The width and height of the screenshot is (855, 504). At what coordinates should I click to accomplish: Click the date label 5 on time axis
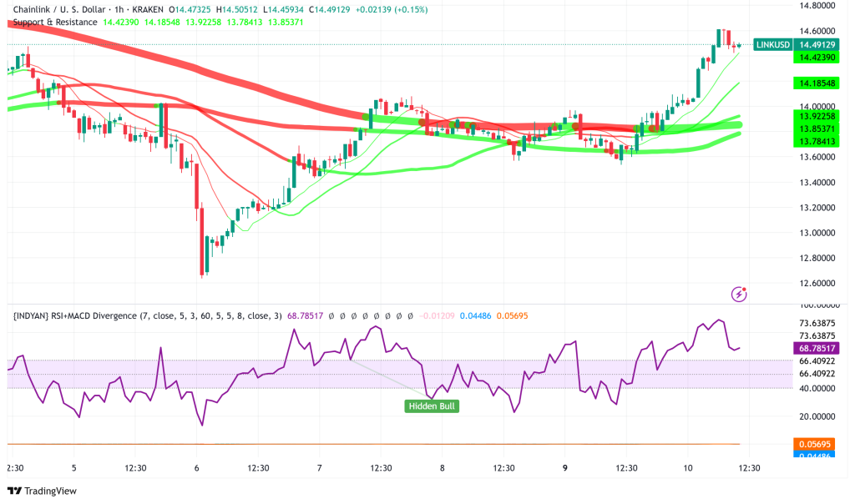[x=74, y=468]
